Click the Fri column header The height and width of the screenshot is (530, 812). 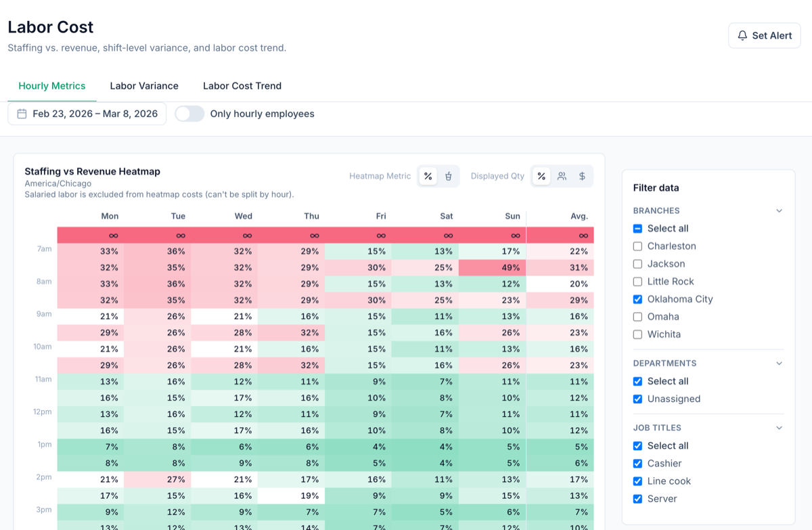click(381, 216)
